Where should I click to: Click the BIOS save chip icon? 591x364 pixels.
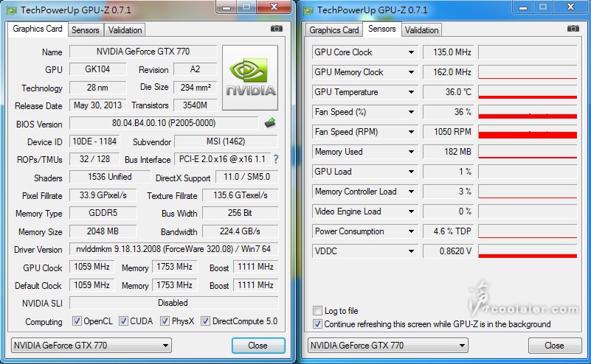click(270, 123)
